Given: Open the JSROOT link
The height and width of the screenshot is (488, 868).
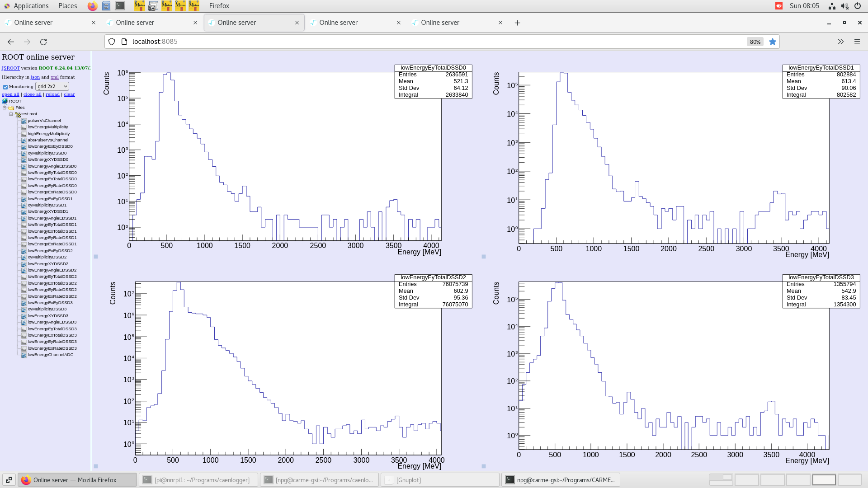Looking at the screenshot, I should [x=10, y=68].
